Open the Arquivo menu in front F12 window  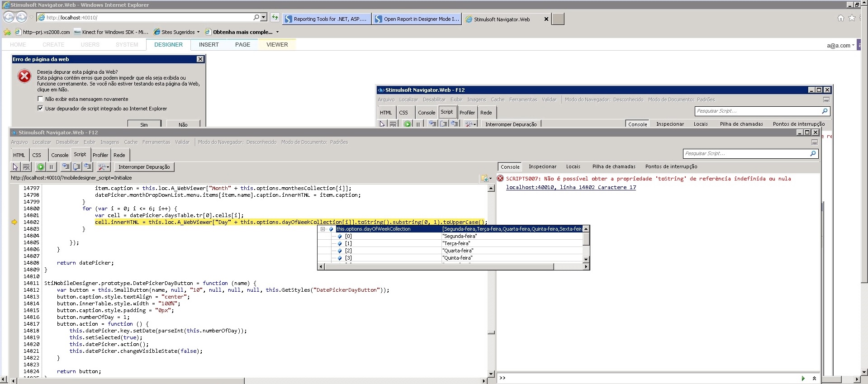19,142
